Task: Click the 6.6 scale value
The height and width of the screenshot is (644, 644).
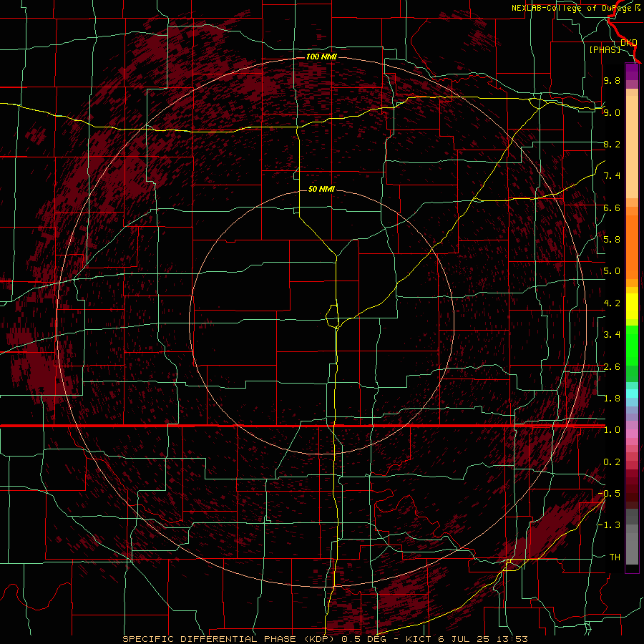Action: [612, 208]
